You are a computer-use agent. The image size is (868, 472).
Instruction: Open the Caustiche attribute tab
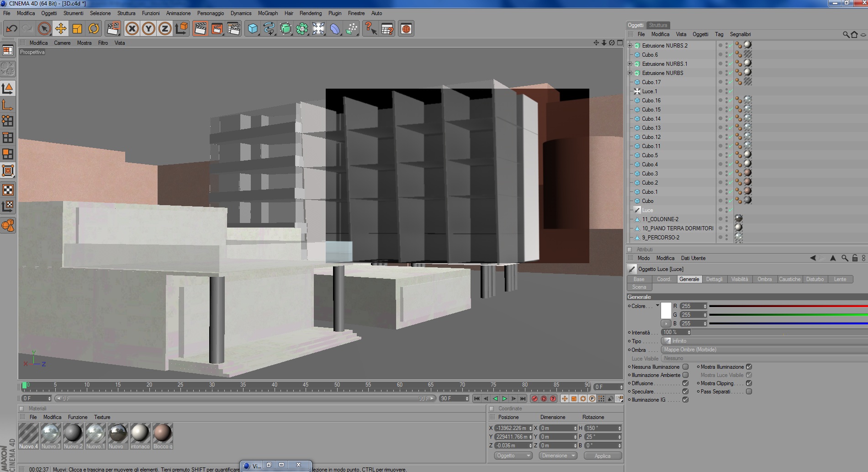tap(790, 279)
